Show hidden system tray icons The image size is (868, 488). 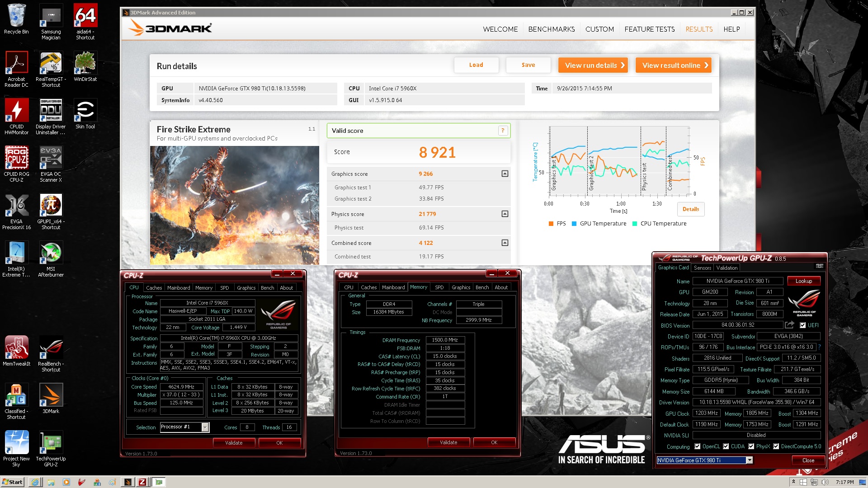(793, 482)
